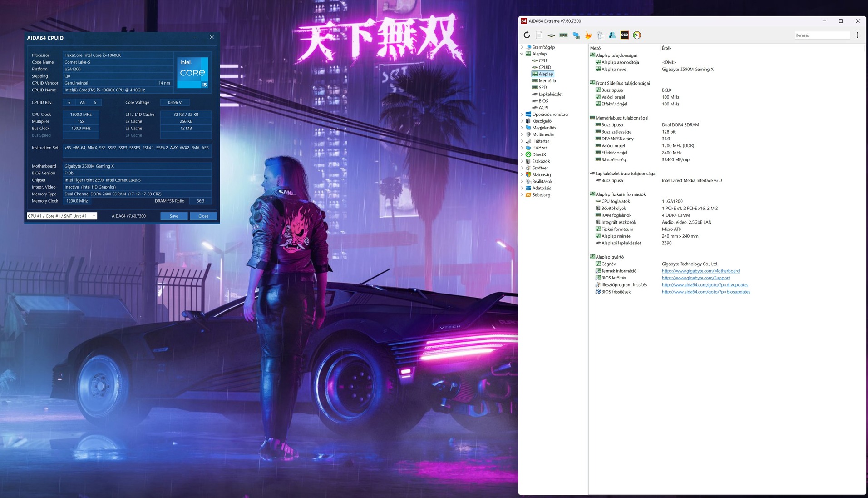
Task: Click the Refresh icon in AIDA64 toolbar
Action: 527,35
